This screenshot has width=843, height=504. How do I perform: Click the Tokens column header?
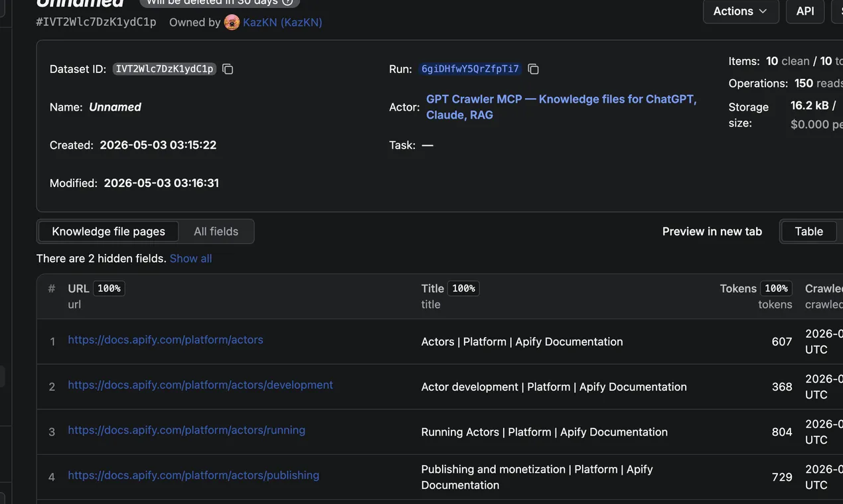coord(738,288)
